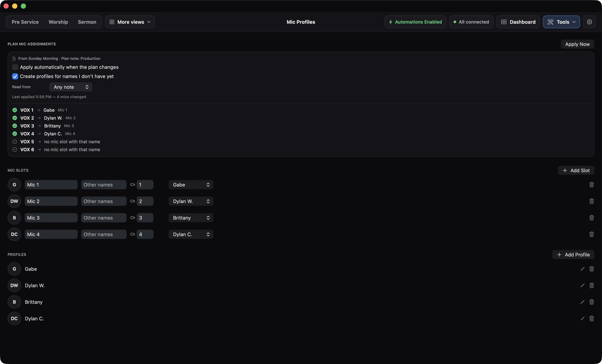The width and height of the screenshot is (602, 364).
Task: Expand the More views menu
Action: point(130,22)
